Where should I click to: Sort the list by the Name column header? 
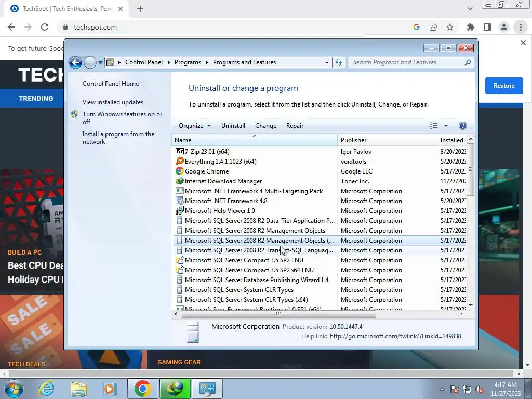pyautogui.click(x=255, y=140)
